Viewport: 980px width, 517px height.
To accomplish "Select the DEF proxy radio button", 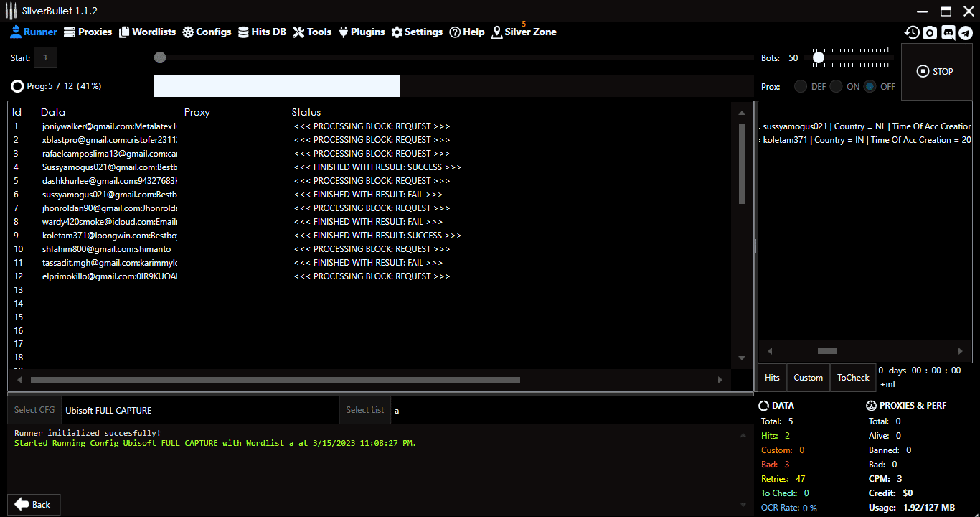I will 800,85.
